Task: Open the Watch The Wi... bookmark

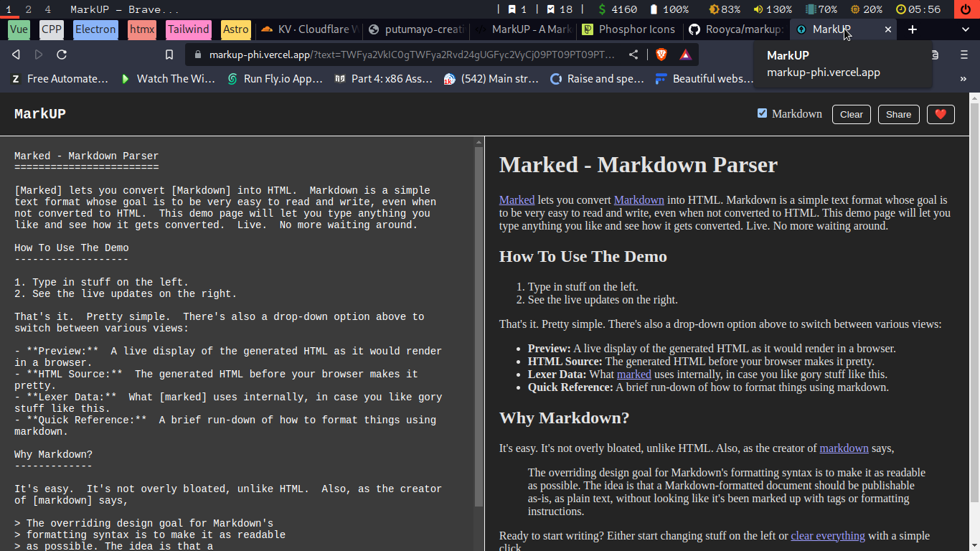Action: click(168, 79)
